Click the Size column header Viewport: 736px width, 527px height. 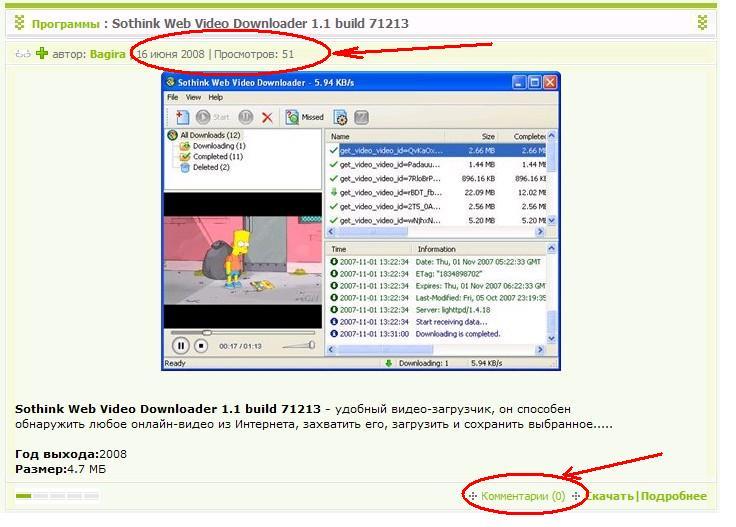click(x=471, y=136)
